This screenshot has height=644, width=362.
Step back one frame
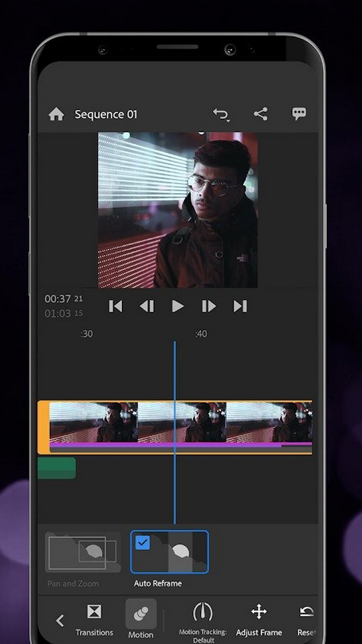(147, 306)
